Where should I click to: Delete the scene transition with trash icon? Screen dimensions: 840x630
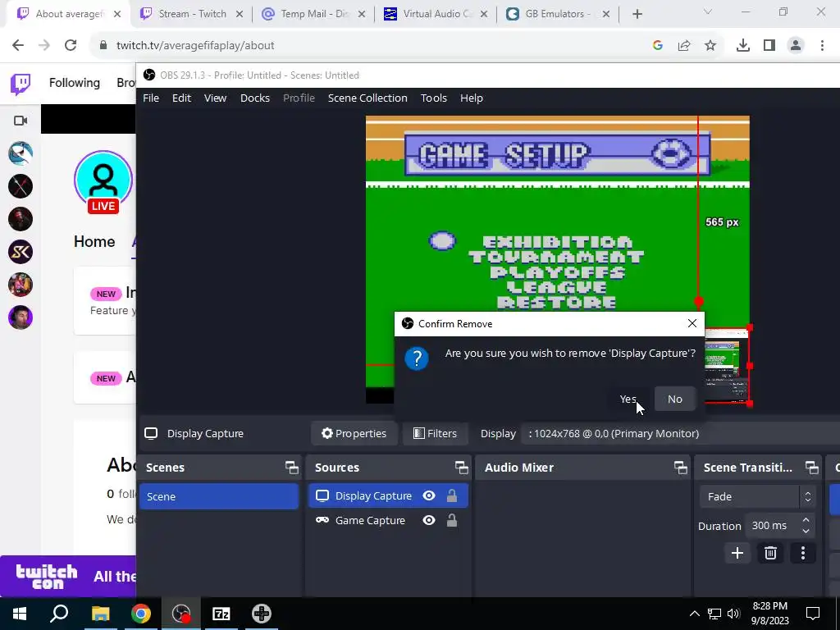pyautogui.click(x=770, y=553)
